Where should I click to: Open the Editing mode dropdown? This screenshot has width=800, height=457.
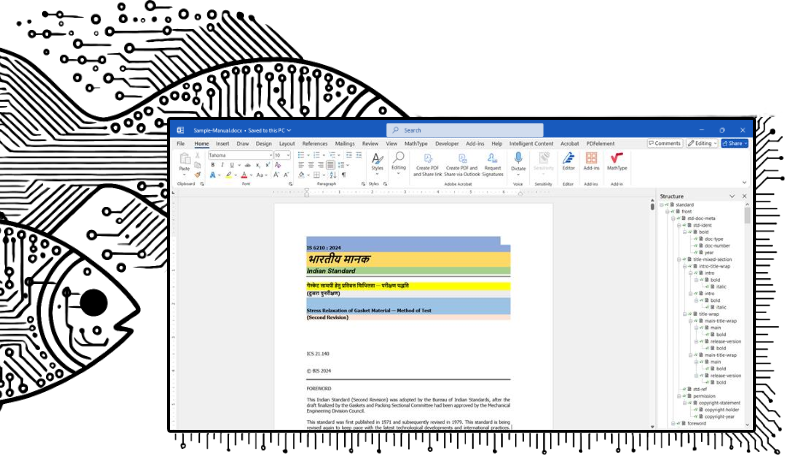pos(703,143)
